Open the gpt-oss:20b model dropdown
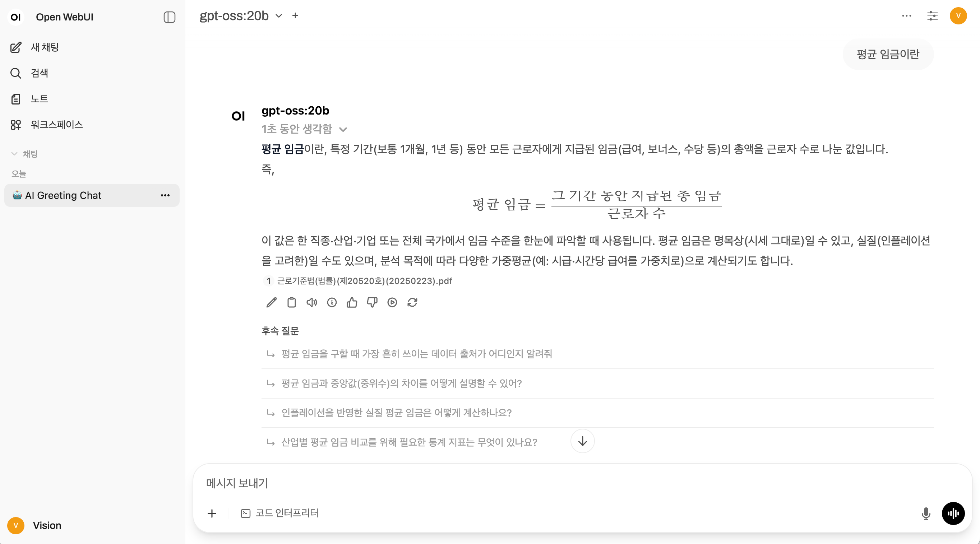The height and width of the screenshot is (544, 980). point(241,15)
